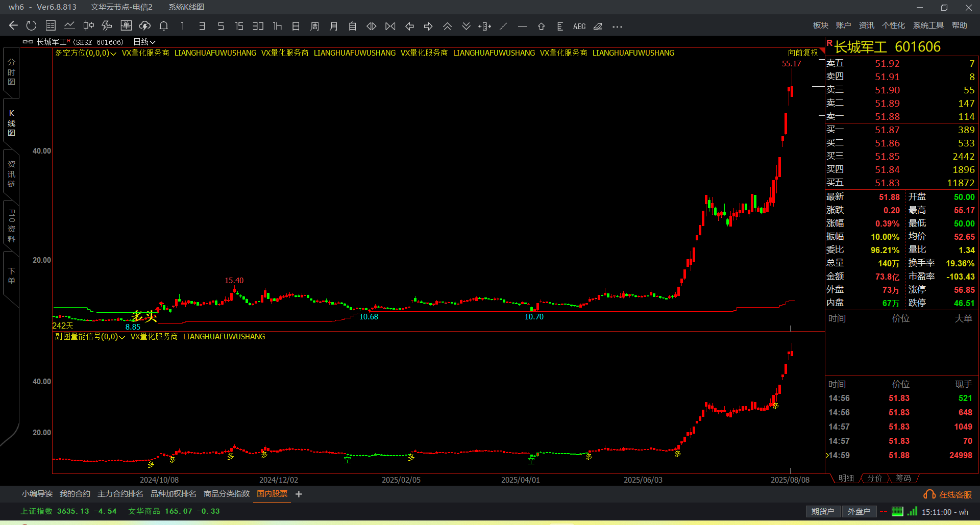Shift the chart left with the left arrow icon
980x525 pixels.
[409, 26]
